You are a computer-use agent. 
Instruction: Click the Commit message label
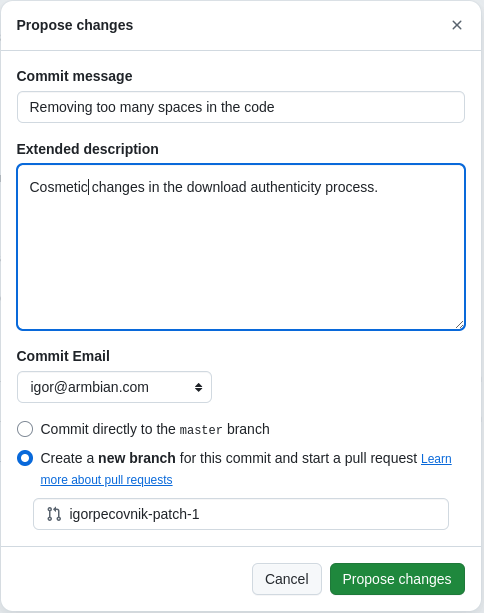[74, 76]
